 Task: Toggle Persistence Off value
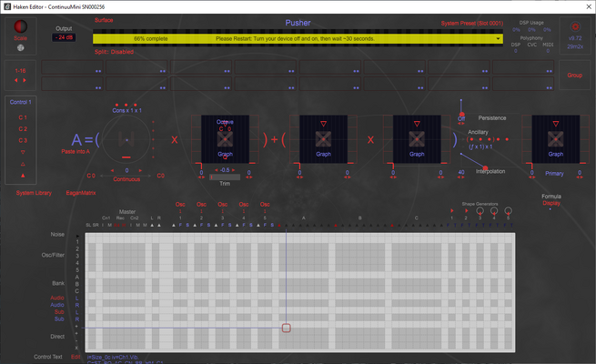click(x=461, y=119)
